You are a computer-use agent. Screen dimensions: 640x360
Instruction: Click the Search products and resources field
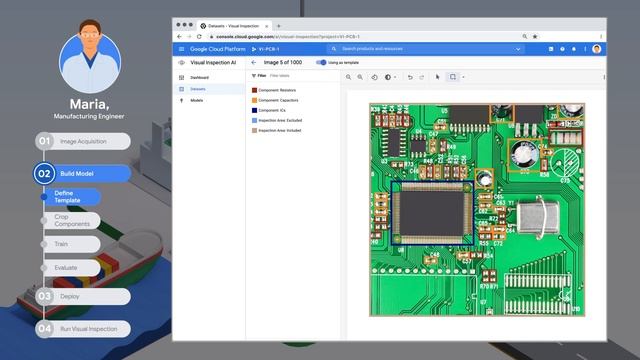click(424, 49)
